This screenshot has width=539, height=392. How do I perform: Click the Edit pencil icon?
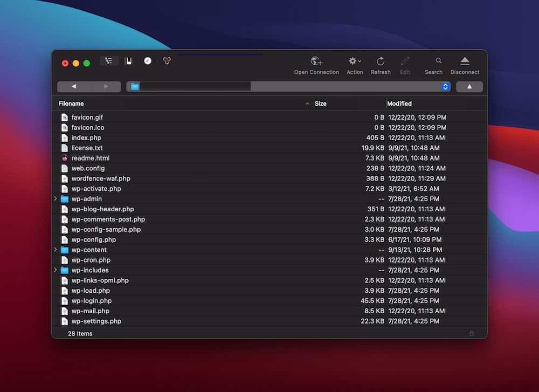coord(405,61)
